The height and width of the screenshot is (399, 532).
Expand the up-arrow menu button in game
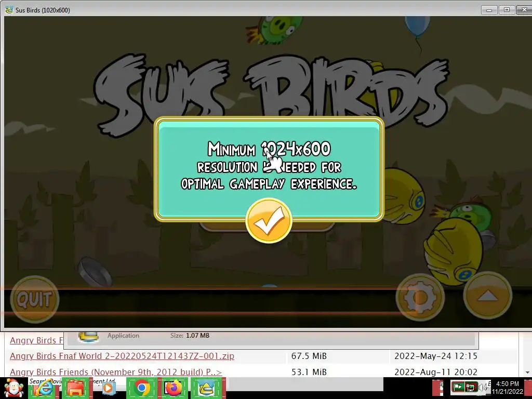[487, 296]
